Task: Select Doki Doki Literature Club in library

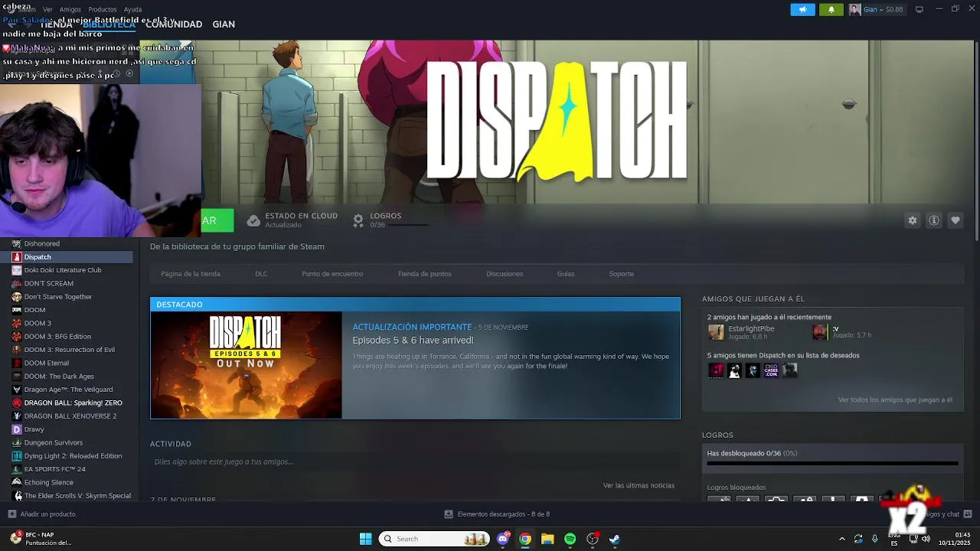Action: coord(63,270)
